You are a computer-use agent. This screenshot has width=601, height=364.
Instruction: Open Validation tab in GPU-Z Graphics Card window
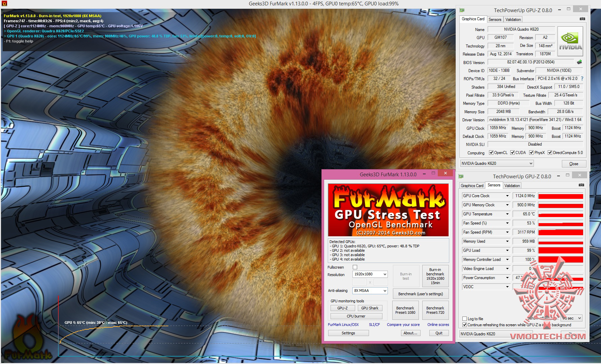click(513, 20)
